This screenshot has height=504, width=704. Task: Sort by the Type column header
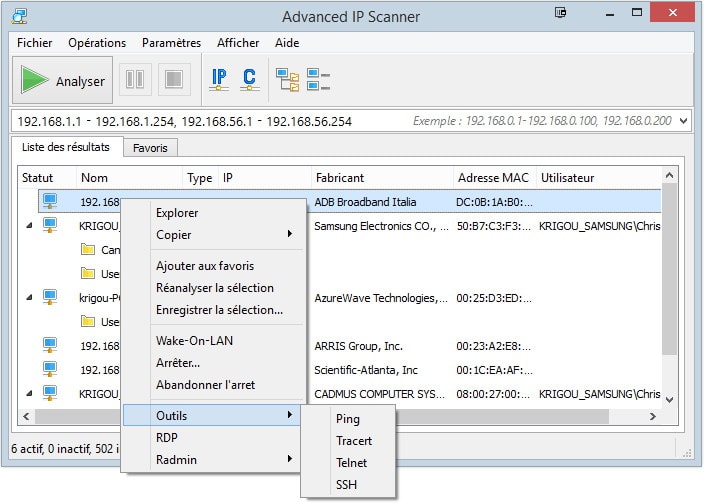pyautogui.click(x=201, y=178)
